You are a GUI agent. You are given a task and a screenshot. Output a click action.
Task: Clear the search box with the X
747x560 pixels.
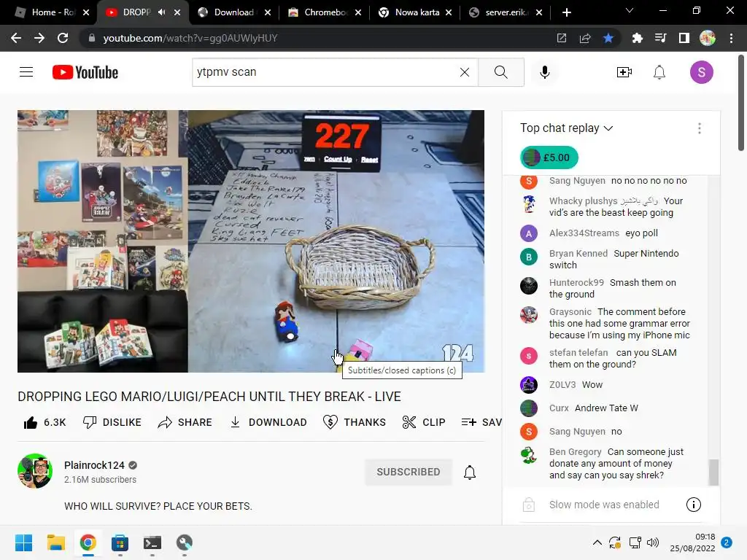coord(465,72)
